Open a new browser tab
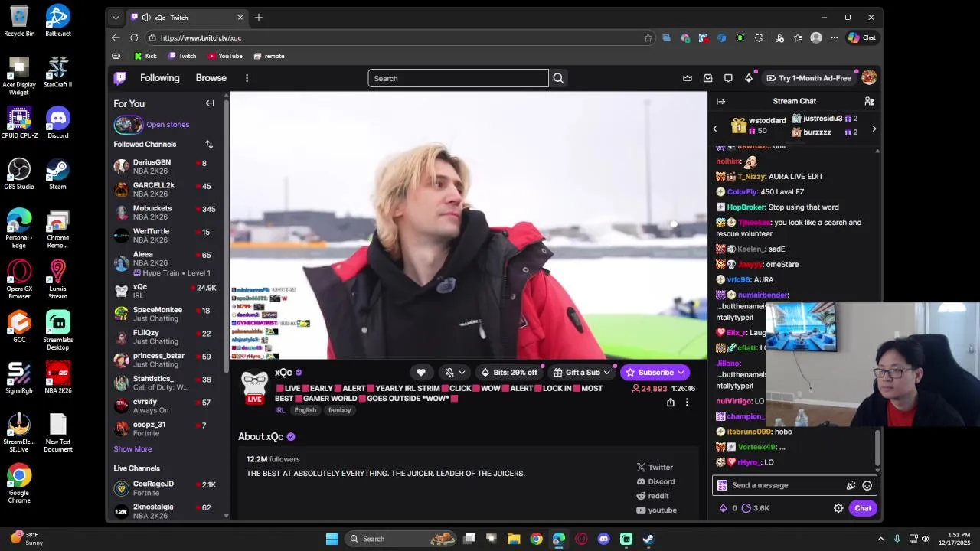 (x=259, y=17)
